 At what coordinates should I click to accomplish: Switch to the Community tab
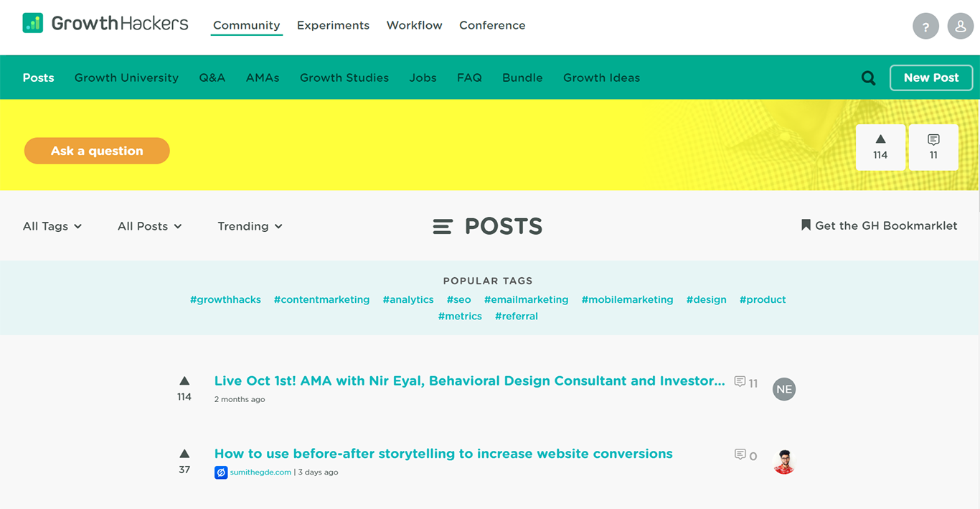click(x=246, y=25)
